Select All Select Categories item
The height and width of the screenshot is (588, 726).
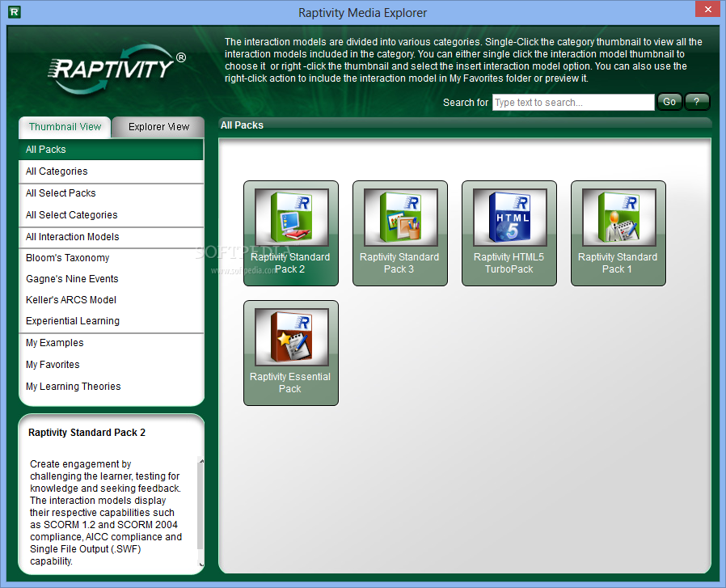pos(111,215)
